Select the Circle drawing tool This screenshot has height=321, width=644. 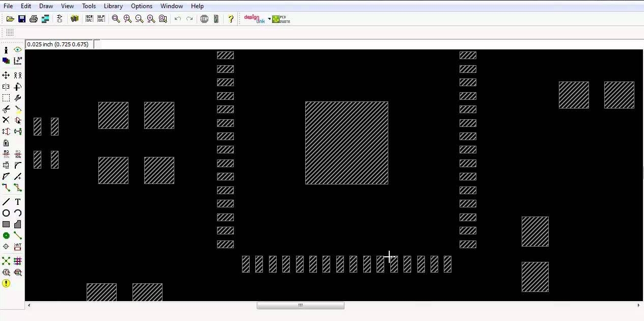click(x=6, y=213)
